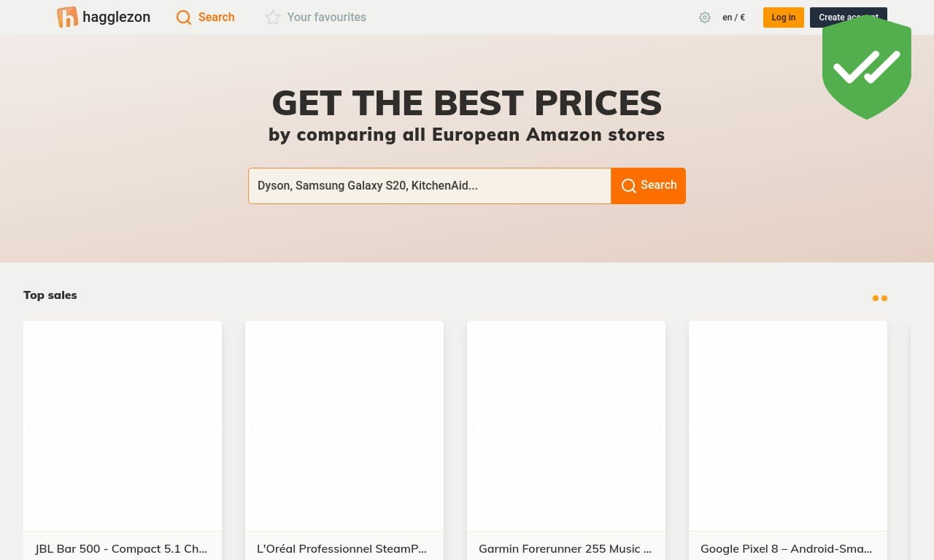934x560 pixels.
Task: Click the hagglezon brand name text
Action: click(x=116, y=17)
